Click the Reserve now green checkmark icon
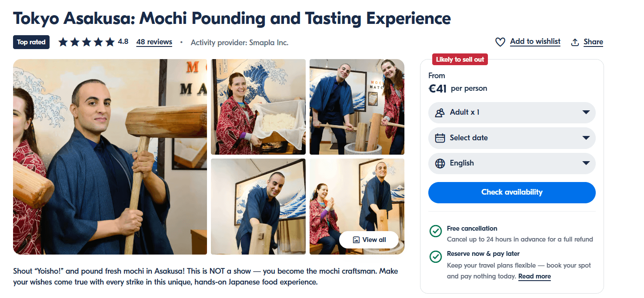 [x=435, y=256]
